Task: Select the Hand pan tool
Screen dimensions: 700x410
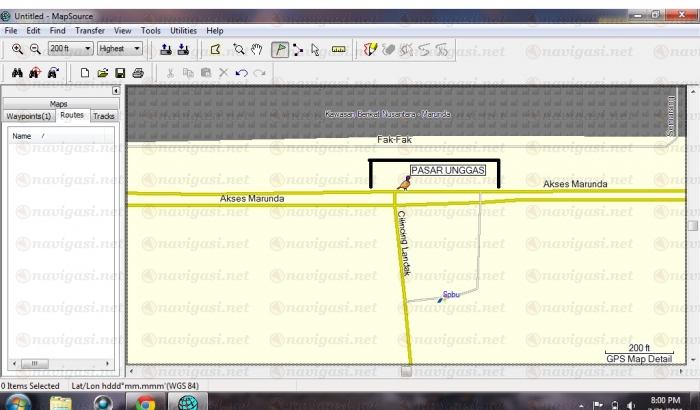Action: click(x=257, y=48)
